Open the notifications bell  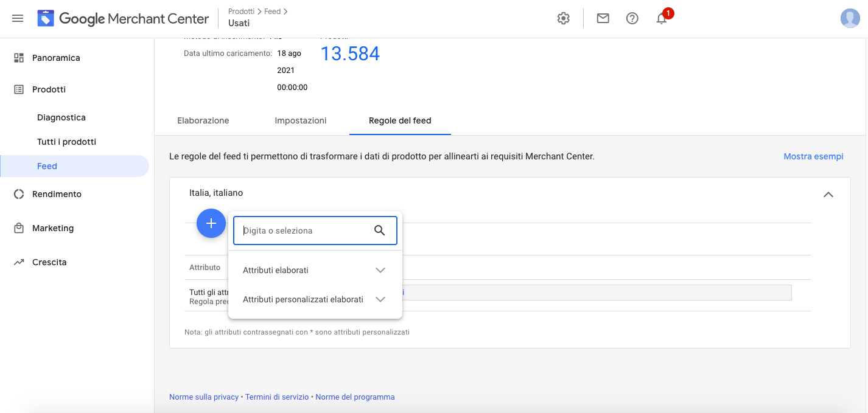point(662,19)
